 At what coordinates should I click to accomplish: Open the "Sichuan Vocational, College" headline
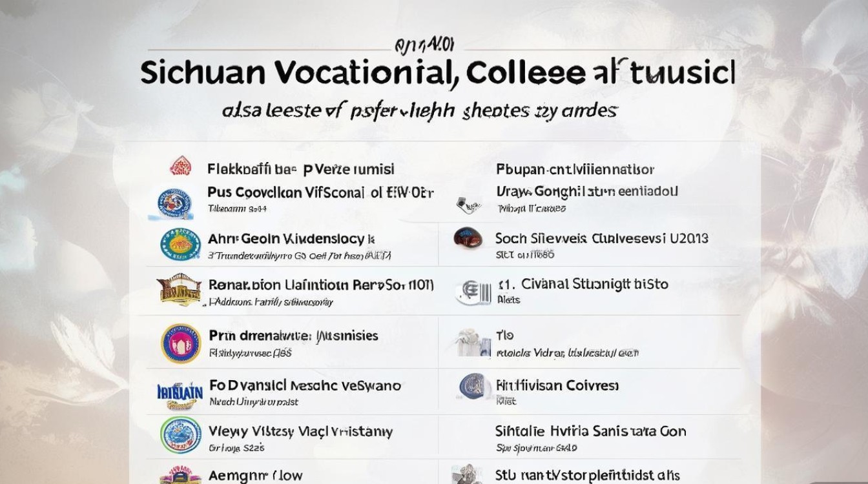(437, 74)
